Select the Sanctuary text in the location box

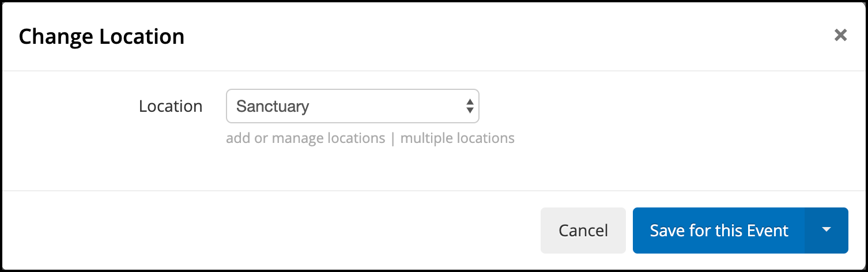pos(273,107)
